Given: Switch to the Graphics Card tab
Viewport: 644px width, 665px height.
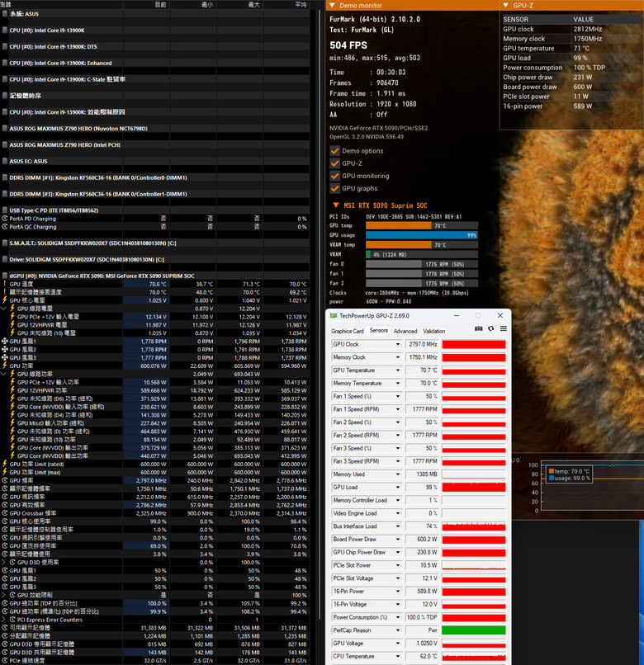Looking at the screenshot, I should 348,331.
